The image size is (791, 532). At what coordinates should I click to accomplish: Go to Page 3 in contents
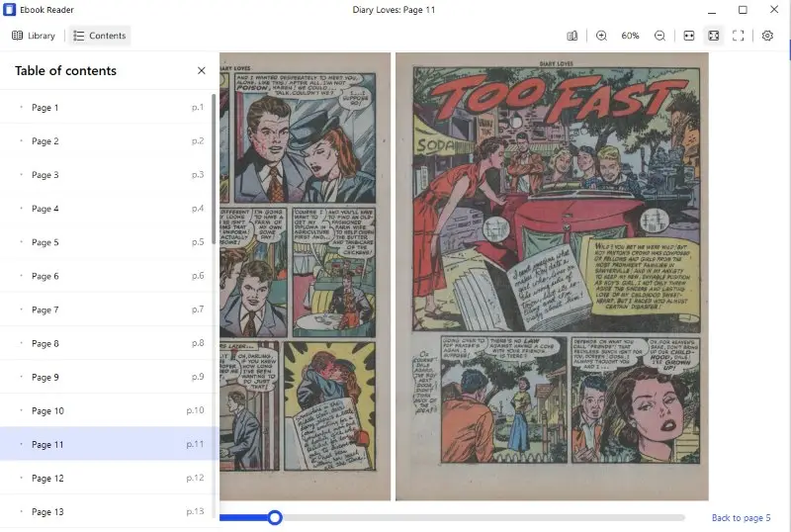point(106,175)
